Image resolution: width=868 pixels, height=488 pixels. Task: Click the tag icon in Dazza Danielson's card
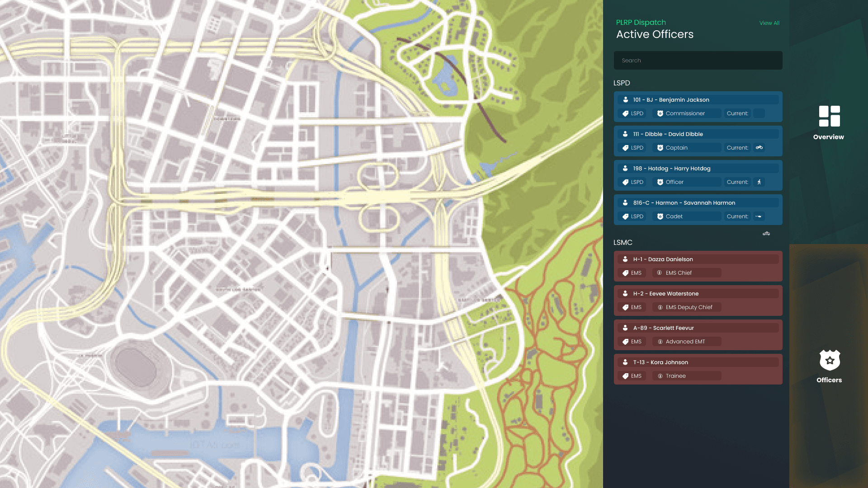tap(626, 273)
